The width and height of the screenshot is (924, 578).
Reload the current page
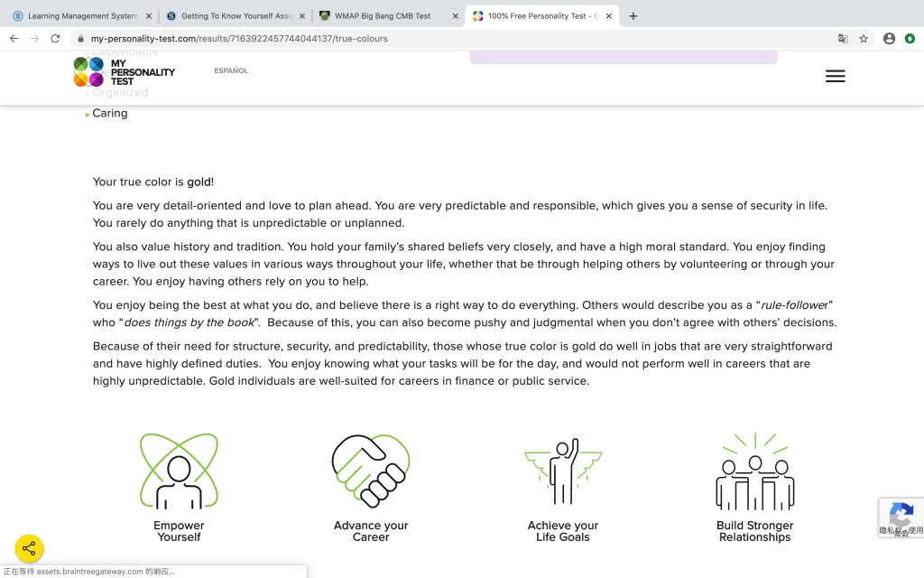[55, 39]
